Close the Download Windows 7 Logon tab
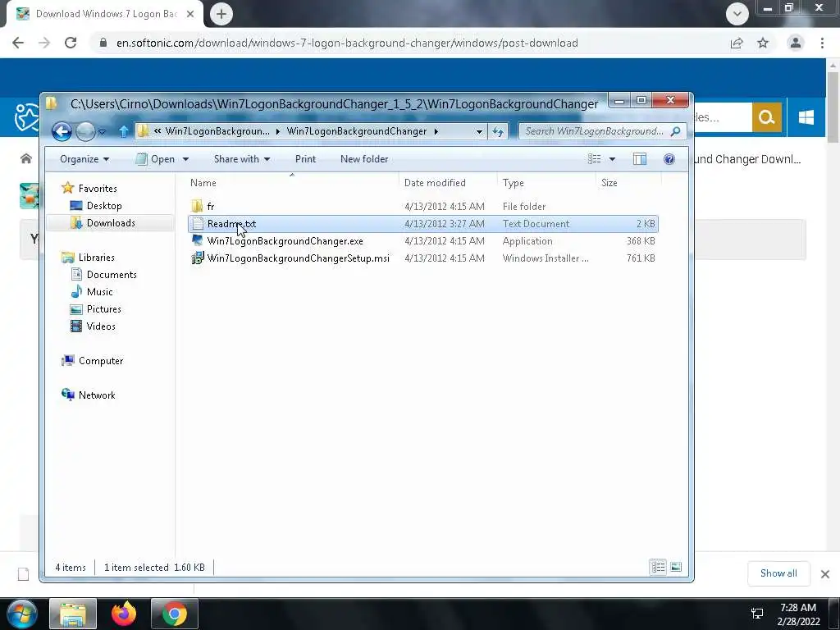 [x=190, y=14]
